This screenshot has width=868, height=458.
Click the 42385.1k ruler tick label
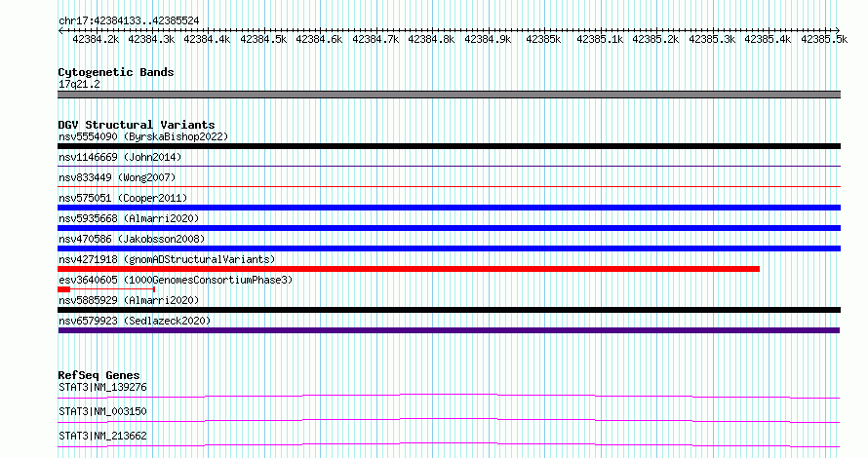click(x=600, y=40)
